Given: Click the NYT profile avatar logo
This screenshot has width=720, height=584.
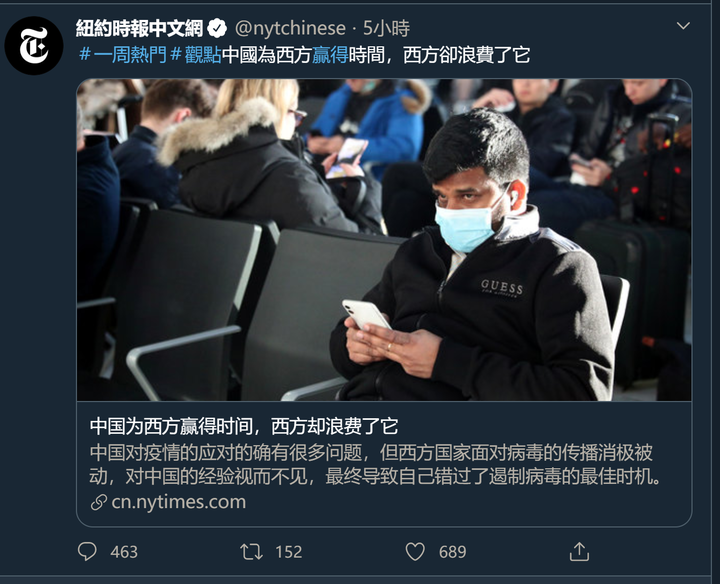Looking at the screenshot, I should 34,45.
